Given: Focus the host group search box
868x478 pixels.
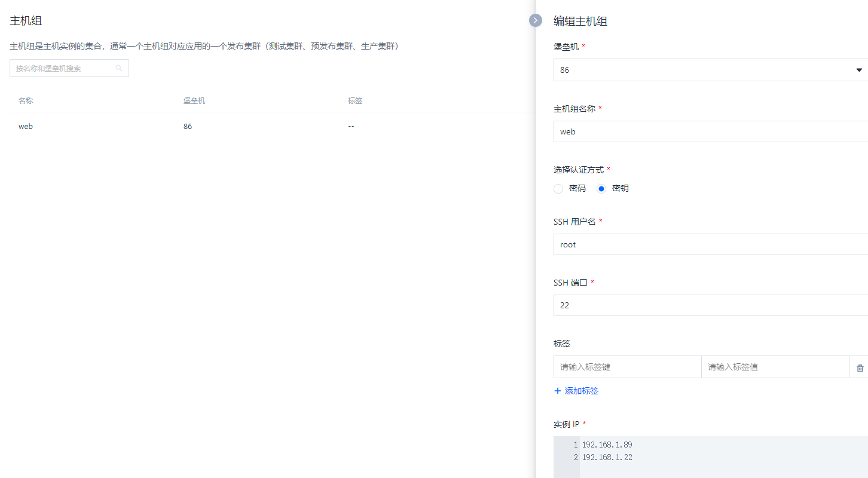Looking at the screenshot, I should click(x=63, y=69).
